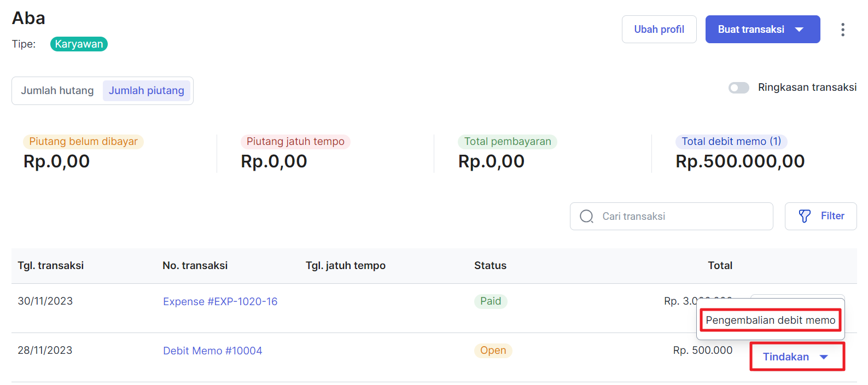Open the three-dot more options menu
Screen dimensions: 868x385
pyautogui.click(x=842, y=30)
